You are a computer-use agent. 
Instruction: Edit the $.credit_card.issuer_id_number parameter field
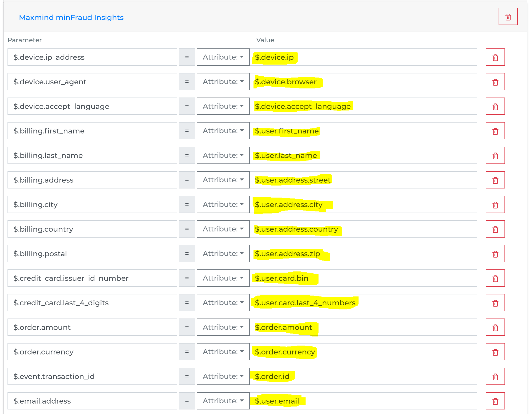(x=92, y=278)
